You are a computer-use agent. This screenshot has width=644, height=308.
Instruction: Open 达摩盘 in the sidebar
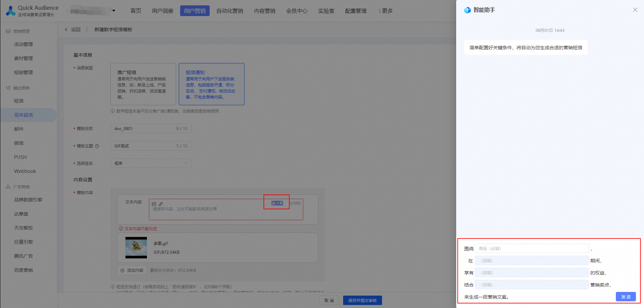pyautogui.click(x=21, y=214)
